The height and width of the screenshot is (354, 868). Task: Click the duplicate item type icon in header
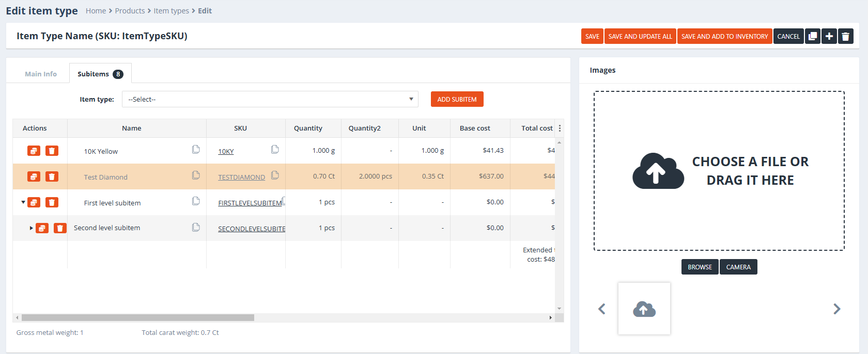click(813, 36)
